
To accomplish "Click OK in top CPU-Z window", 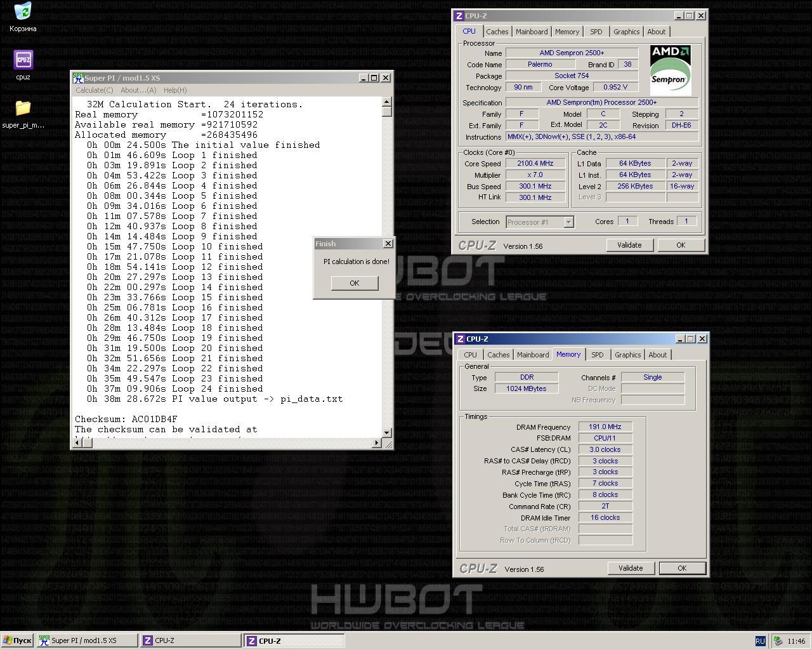I will coord(681,245).
